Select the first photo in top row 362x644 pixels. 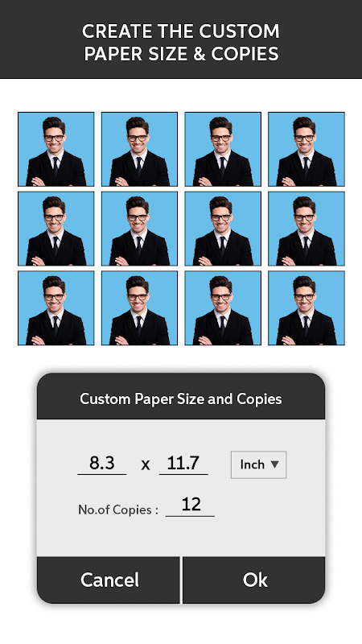point(56,149)
